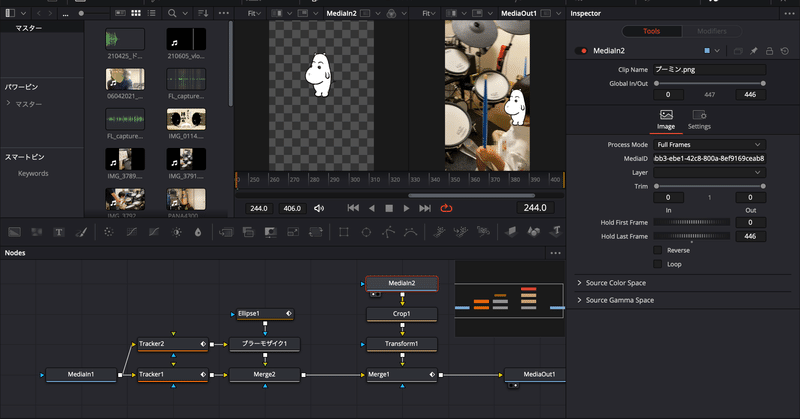Add a FastNoise node from the toolbar

pyautogui.click(x=36, y=232)
